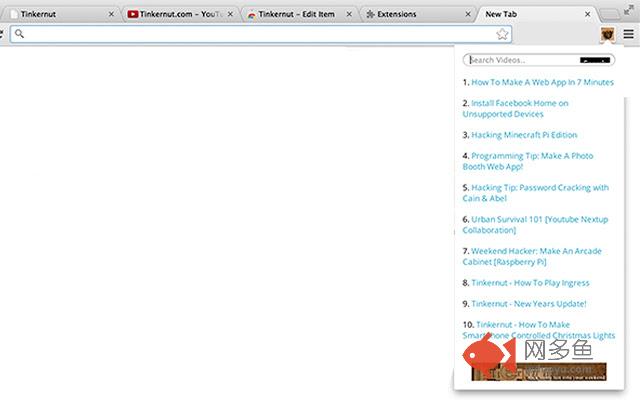Switch to the first Tinkernut tab
The width and height of the screenshot is (640, 400).
tap(61, 14)
